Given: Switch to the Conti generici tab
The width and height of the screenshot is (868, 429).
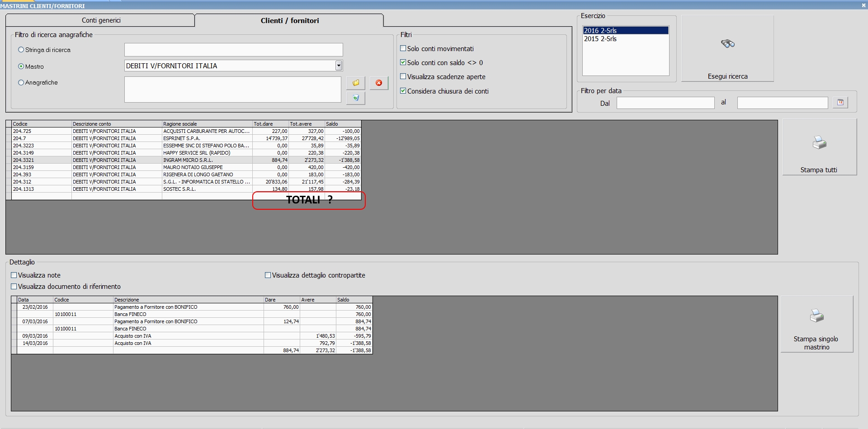Looking at the screenshot, I should click(100, 20).
